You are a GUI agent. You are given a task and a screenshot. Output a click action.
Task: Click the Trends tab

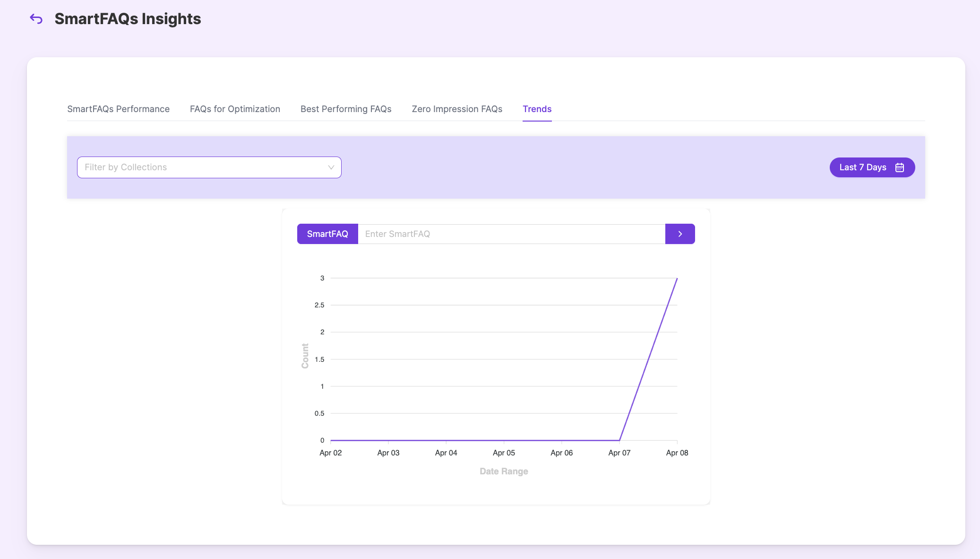537,109
